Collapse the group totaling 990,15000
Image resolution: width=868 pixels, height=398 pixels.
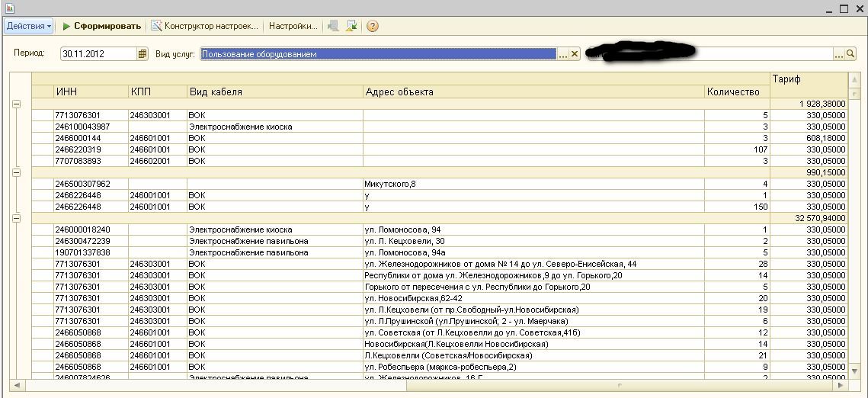pos(16,173)
